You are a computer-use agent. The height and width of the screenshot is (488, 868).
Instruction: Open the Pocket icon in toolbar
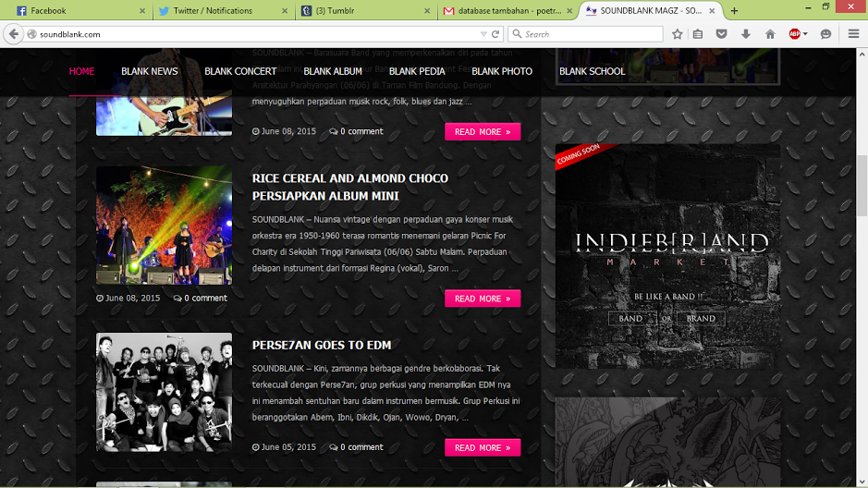tap(721, 34)
